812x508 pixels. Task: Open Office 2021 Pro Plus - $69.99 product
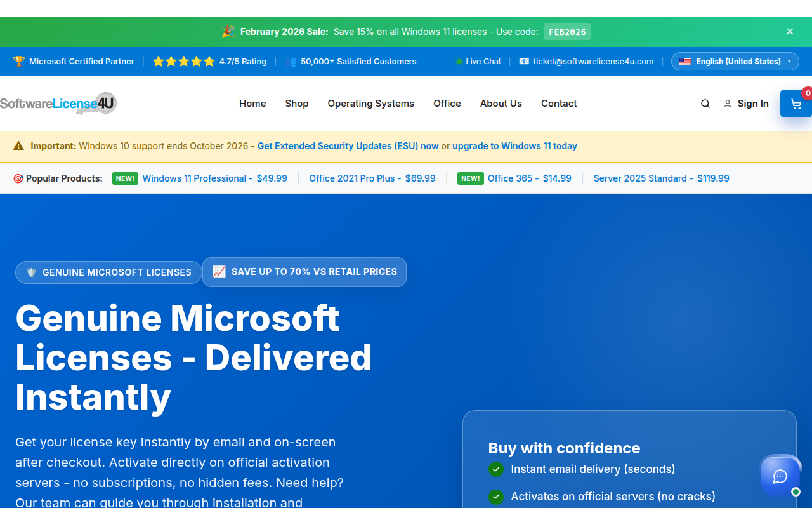pos(372,178)
